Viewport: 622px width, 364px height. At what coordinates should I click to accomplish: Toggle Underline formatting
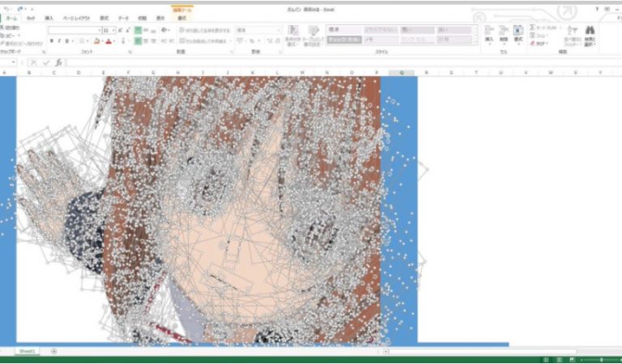[x=66, y=41]
